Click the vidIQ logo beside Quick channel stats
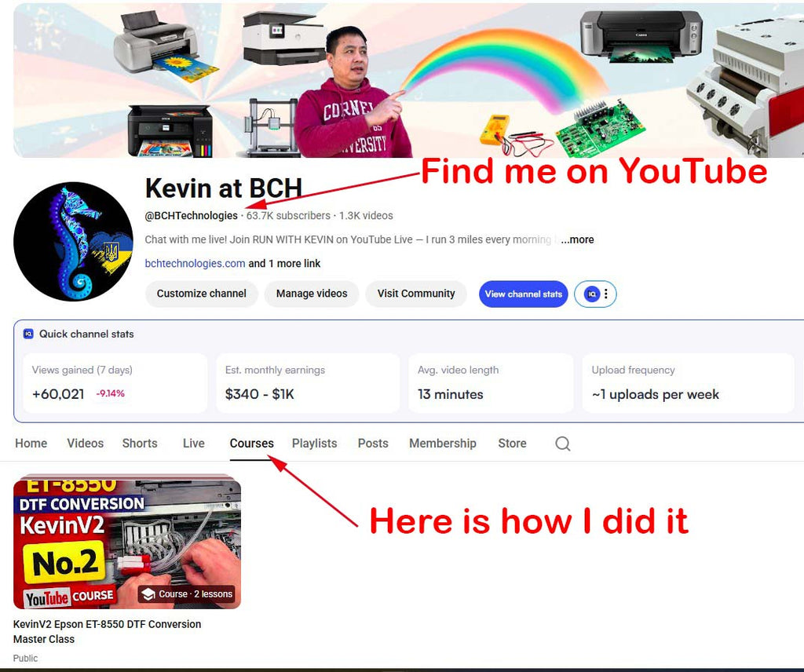This screenshot has width=804, height=672. (29, 334)
